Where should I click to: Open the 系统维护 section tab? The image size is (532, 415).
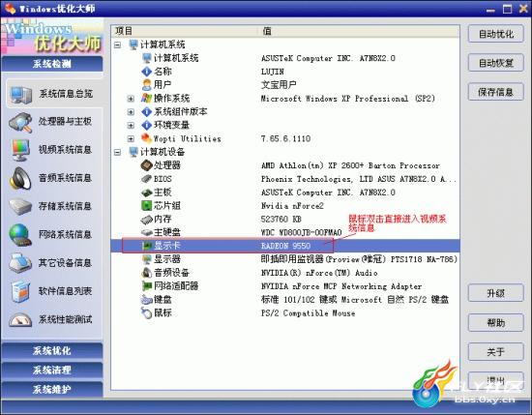tap(51, 389)
